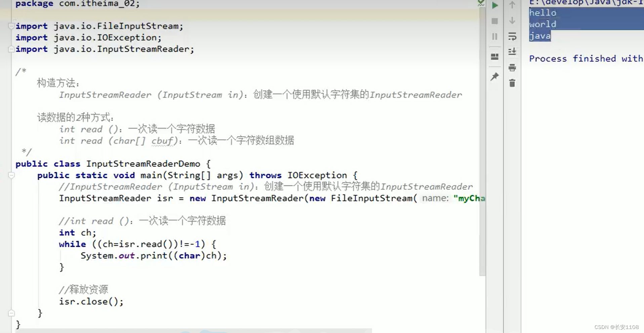Collapse the fold marker at InputStreamReader import
The image size is (644, 333).
pyautogui.click(x=11, y=49)
